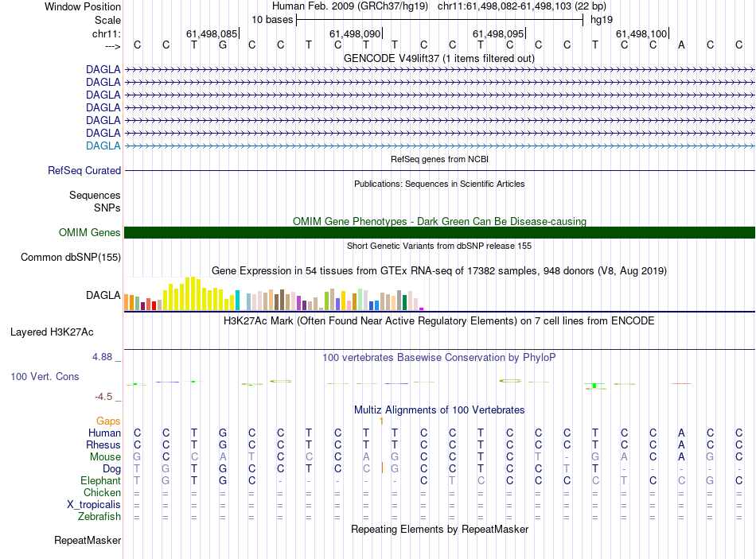Click the Layered H3K27Ac track label
756x559 pixels.
click(x=52, y=332)
